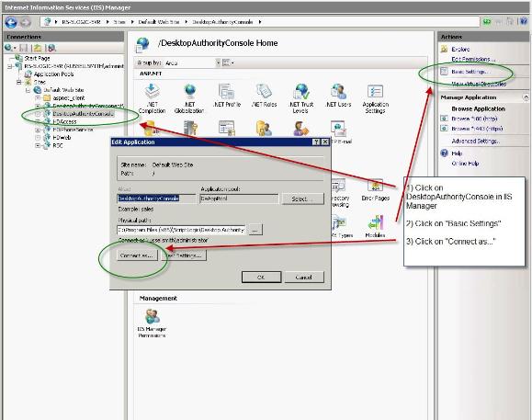Click the Back navigation arrow

coord(11,22)
